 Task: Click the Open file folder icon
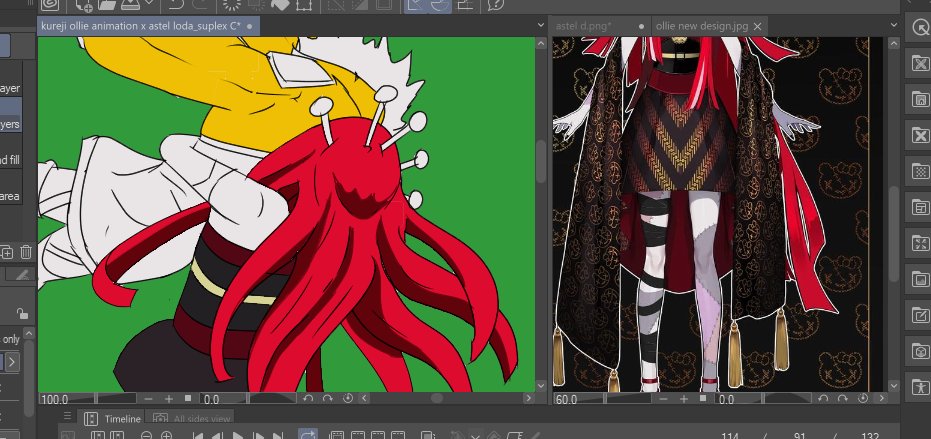tap(107, 5)
